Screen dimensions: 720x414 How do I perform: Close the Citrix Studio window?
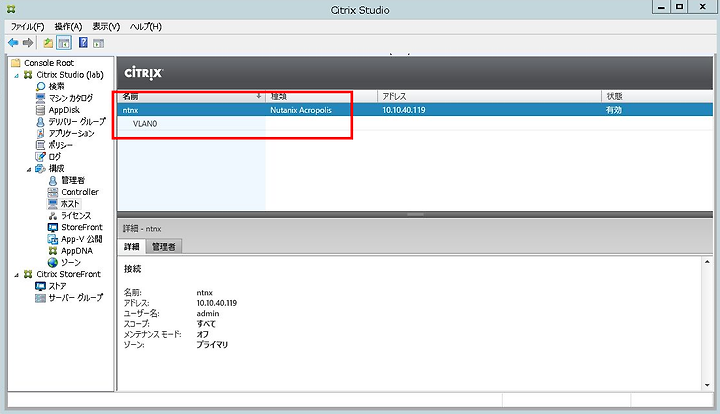(703, 7)
